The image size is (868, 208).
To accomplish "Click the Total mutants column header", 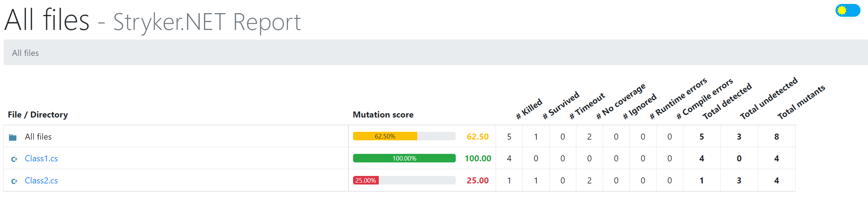I will (801, 102).
